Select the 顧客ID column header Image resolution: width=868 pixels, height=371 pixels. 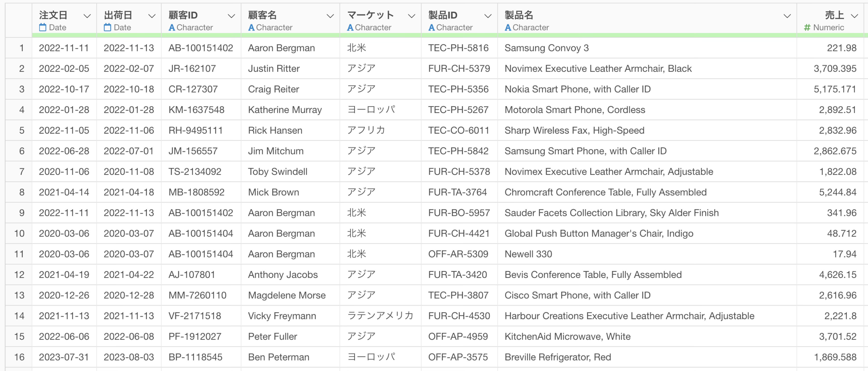point(201,20)
